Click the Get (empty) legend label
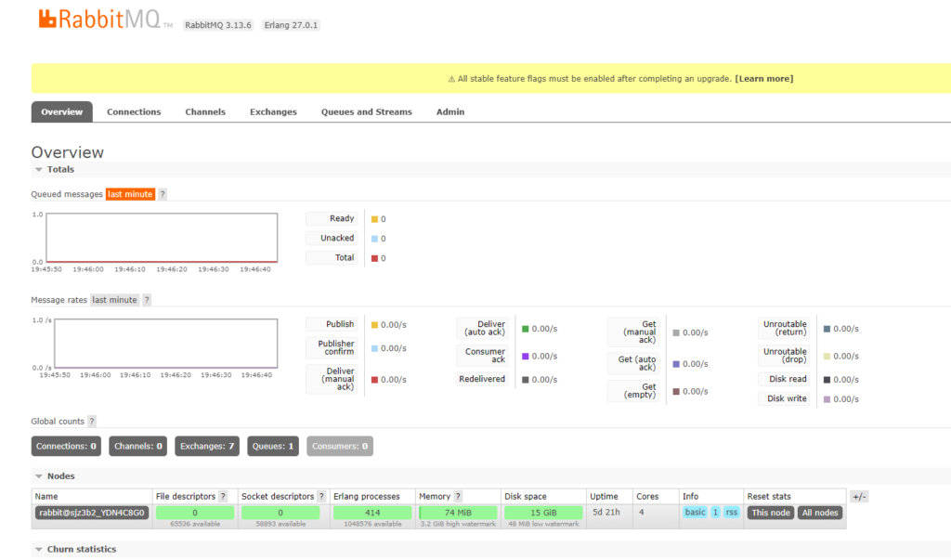 (633, 391)
